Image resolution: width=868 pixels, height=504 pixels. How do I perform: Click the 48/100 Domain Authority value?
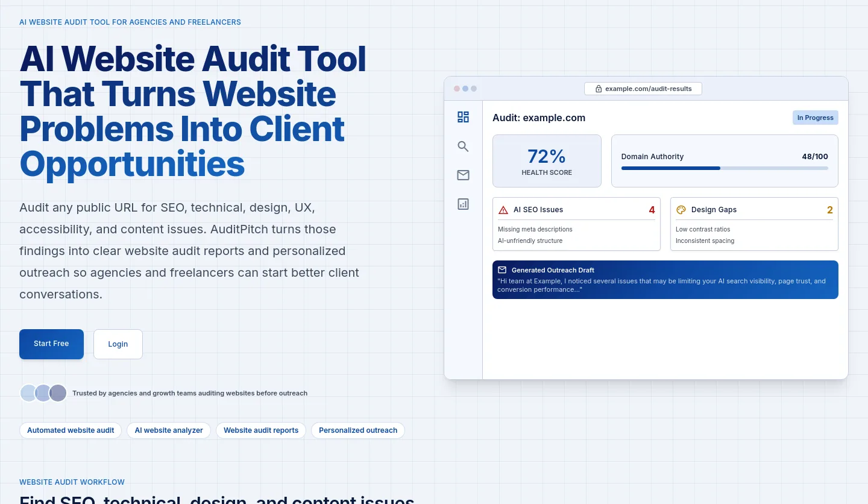[x=815, y=157]
